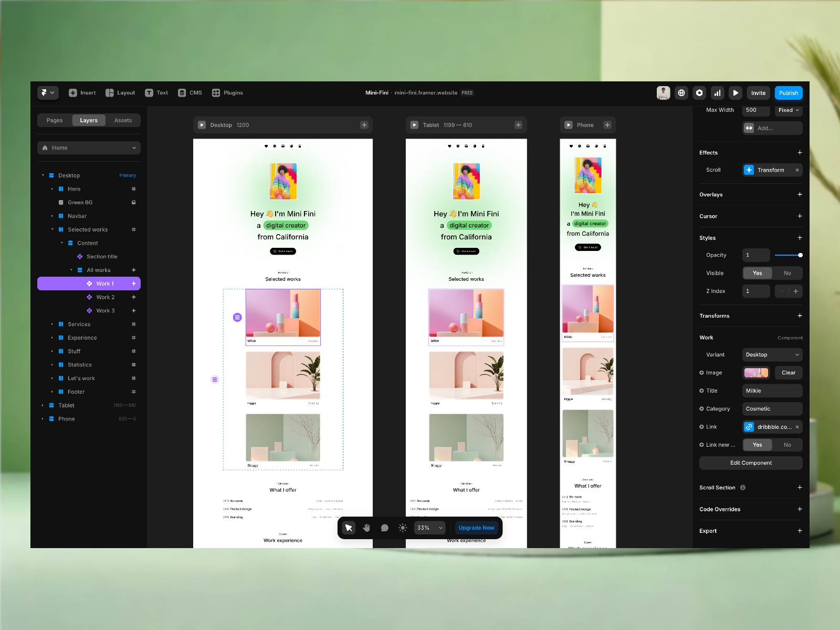
Task: Open the Plugins panel
Action: pos(227,92)
